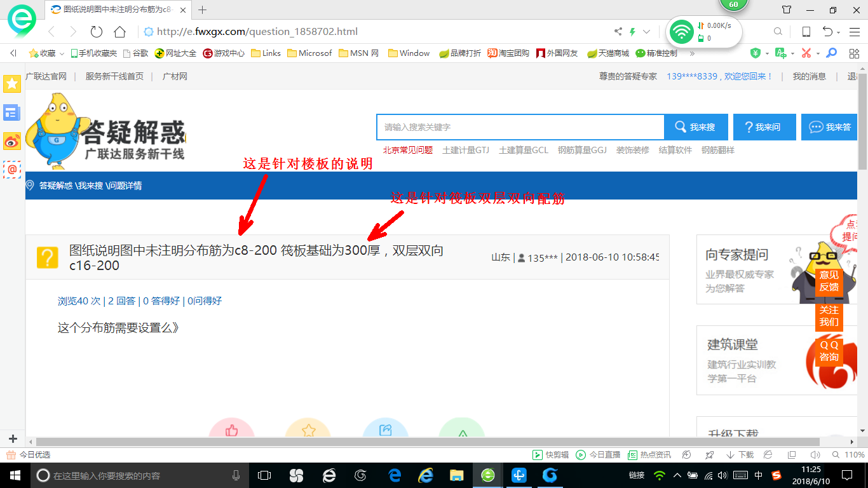Open the mail @ sidebar icon

click(12, 169)
